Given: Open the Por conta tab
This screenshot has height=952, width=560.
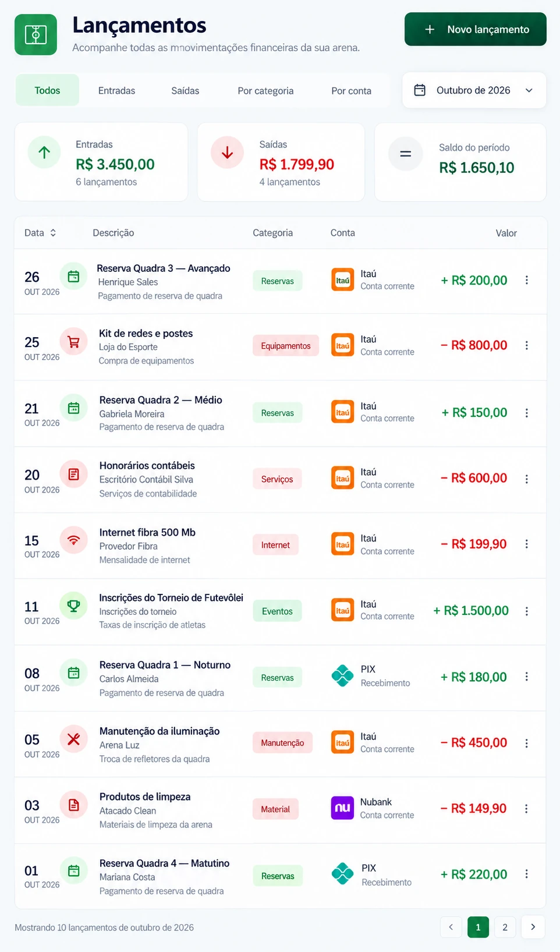Looking at the screenshot, I should [351, 90].
